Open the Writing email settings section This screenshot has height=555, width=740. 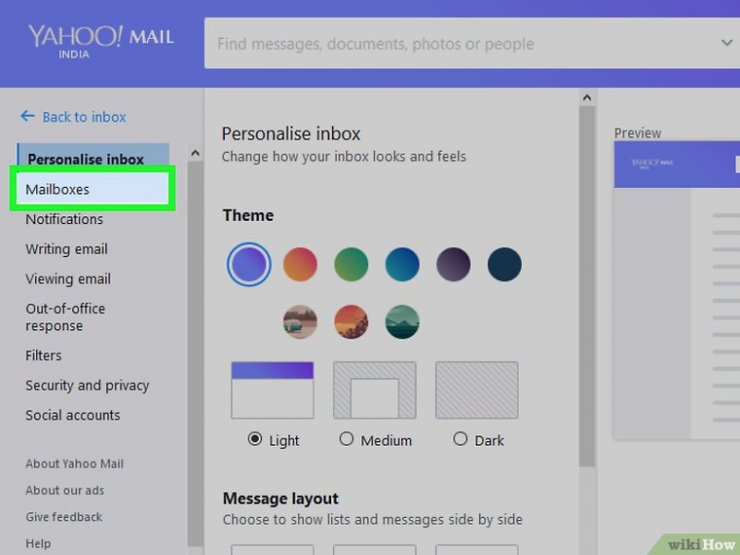(x=67, y=249)
